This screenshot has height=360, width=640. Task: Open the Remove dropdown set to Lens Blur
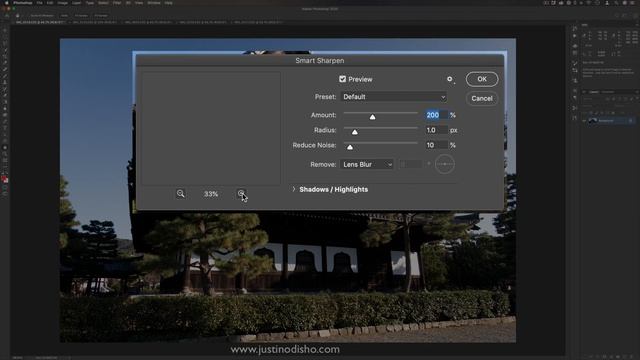(367, 164)
